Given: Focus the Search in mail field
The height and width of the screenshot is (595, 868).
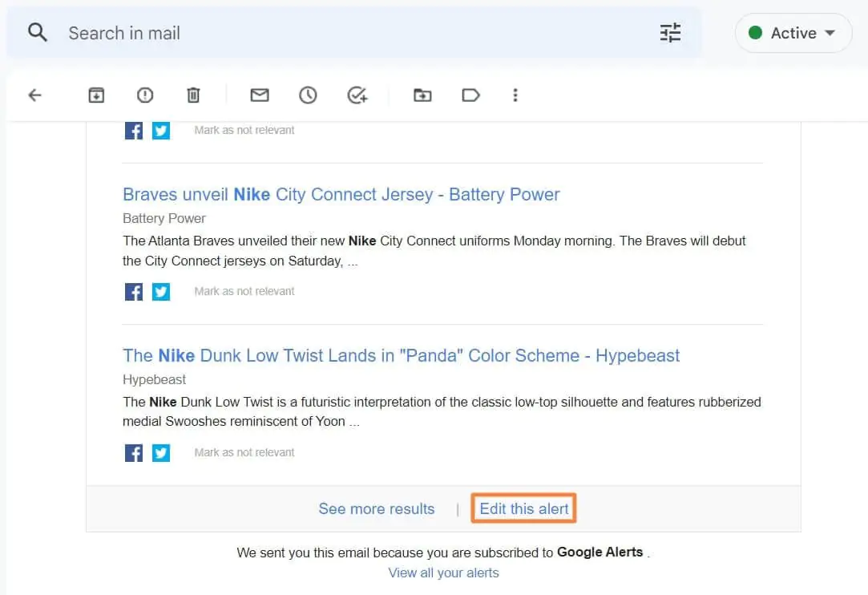Looking at the screenshot, I should [x=354, y=33].
